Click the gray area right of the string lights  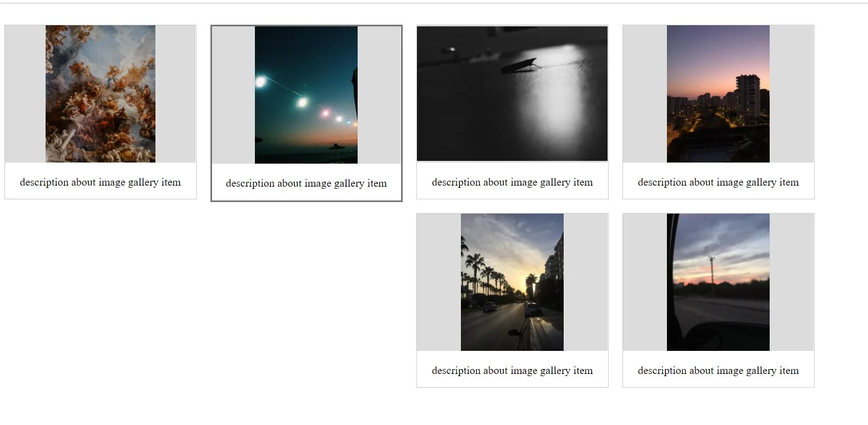point(379,95)
